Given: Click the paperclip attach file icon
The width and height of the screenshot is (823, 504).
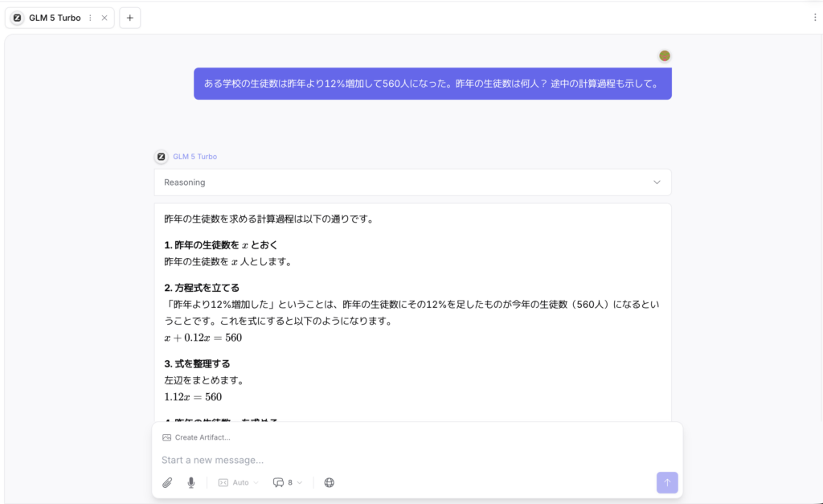Looking at the screenshot, I should [x=167, y=482].
